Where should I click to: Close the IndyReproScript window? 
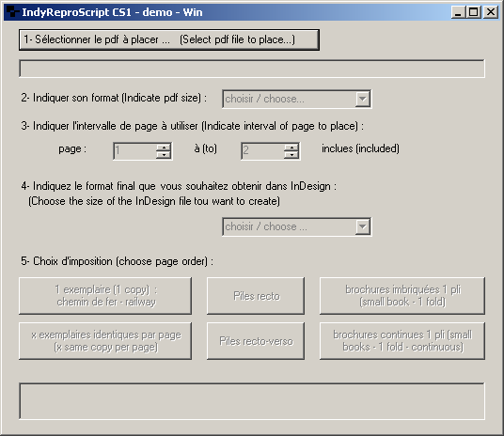click(491, 12)
